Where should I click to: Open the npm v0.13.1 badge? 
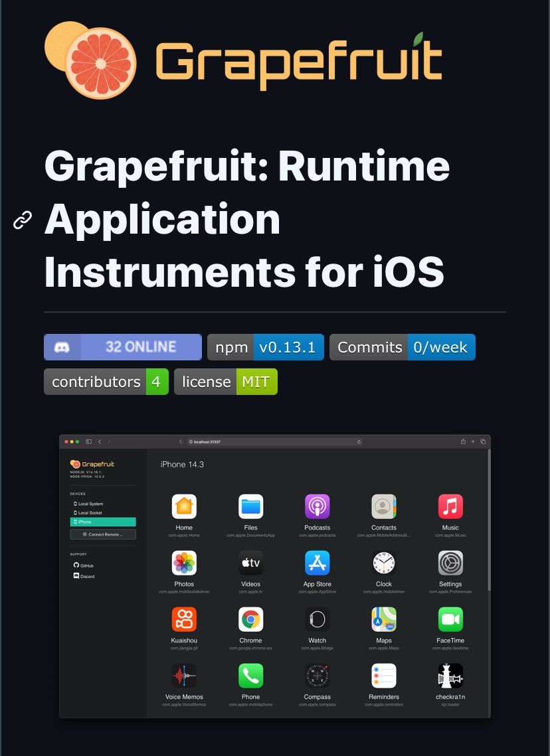pos(265,347)
